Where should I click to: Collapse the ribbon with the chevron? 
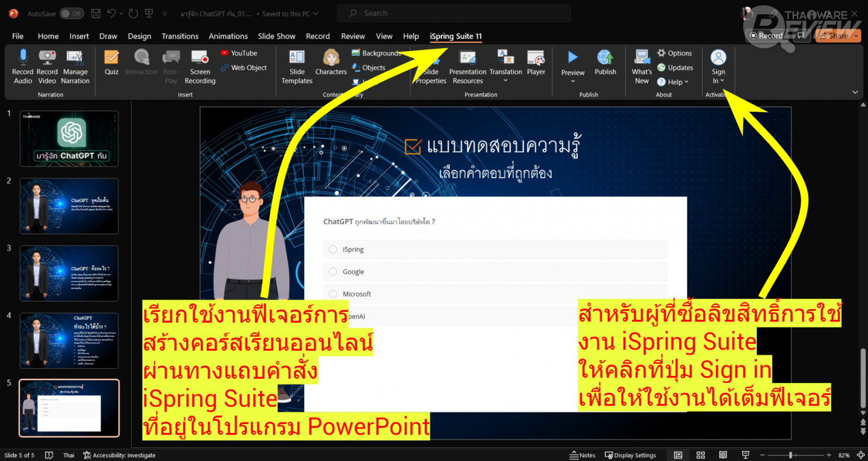[x=855, y=92]
